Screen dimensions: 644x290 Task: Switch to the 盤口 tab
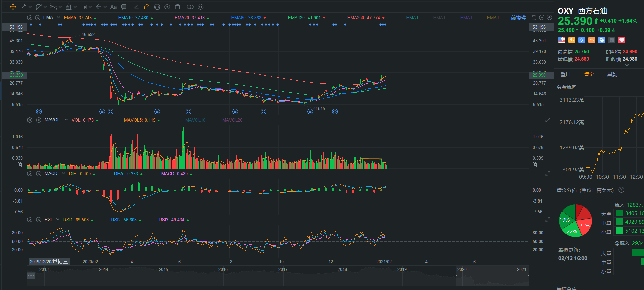click(565, 74)
